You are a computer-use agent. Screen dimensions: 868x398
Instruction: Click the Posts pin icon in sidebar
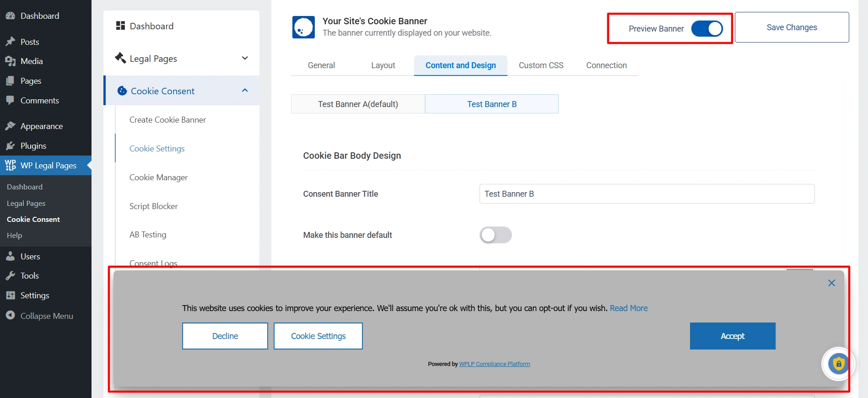tap(10, 42)
